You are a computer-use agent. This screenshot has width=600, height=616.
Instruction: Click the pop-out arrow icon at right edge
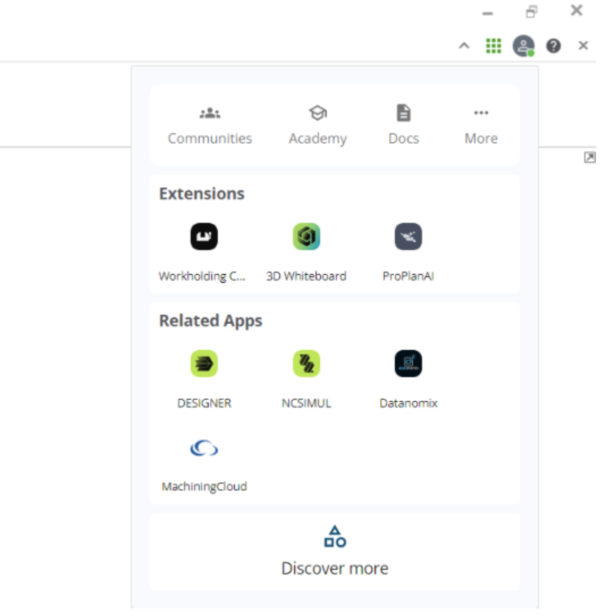point(589,158)
